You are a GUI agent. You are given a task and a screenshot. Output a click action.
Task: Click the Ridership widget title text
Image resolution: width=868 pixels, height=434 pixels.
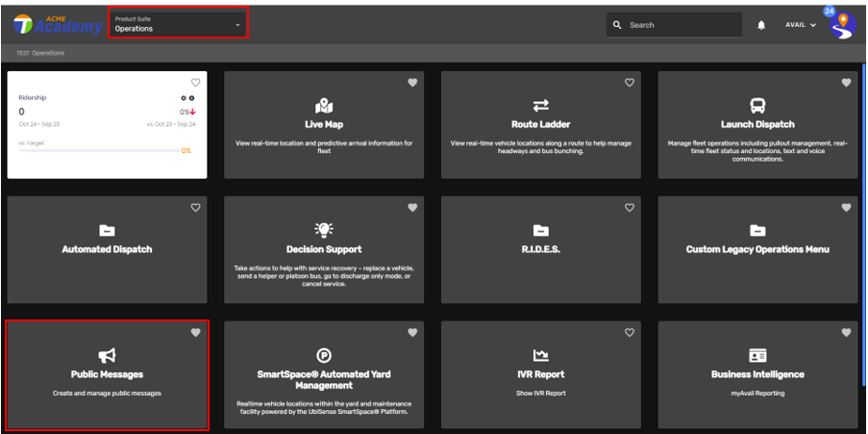pos(33,97)
